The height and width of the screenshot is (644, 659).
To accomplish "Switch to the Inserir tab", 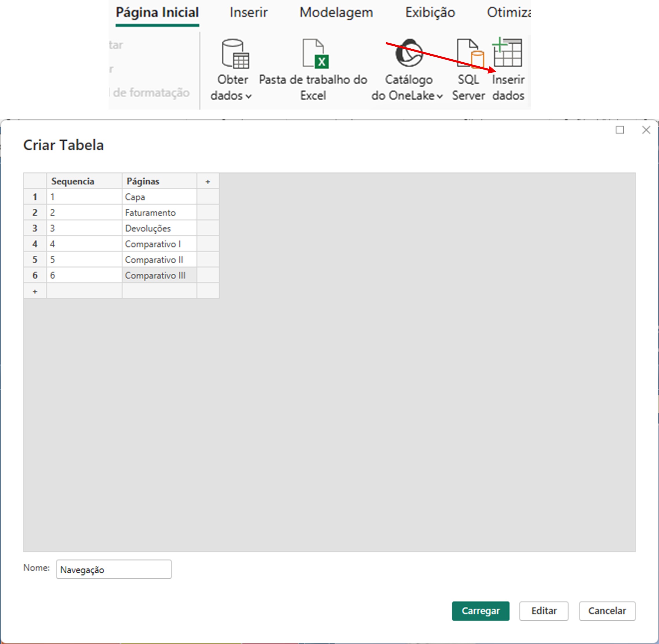I will coord(248,12).
